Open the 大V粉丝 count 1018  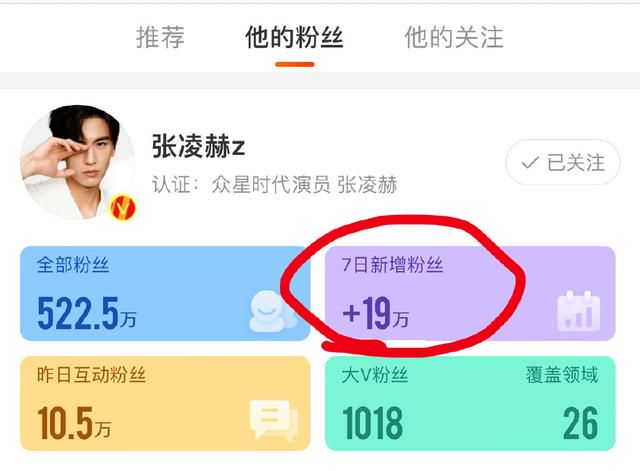[373, 423]
